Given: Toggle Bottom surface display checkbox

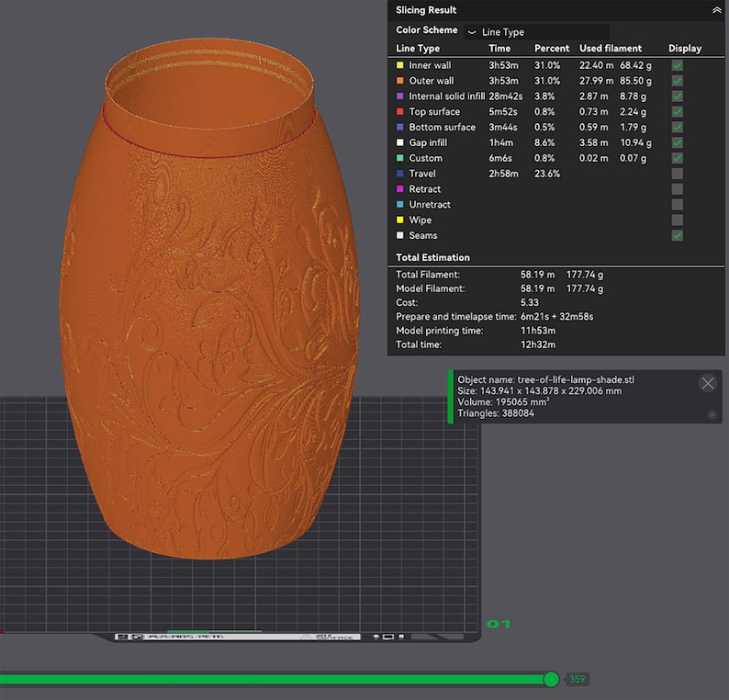Looking at the screenshot, I should click(x=678, y=127).
